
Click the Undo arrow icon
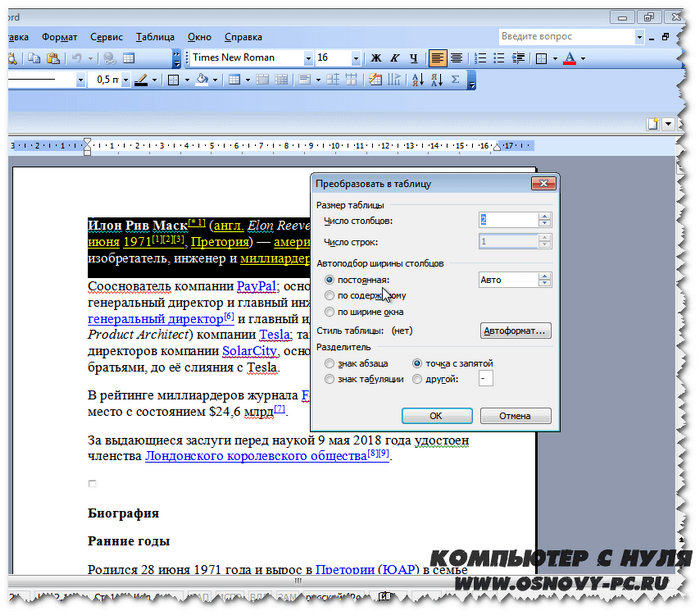click(77, 58)
